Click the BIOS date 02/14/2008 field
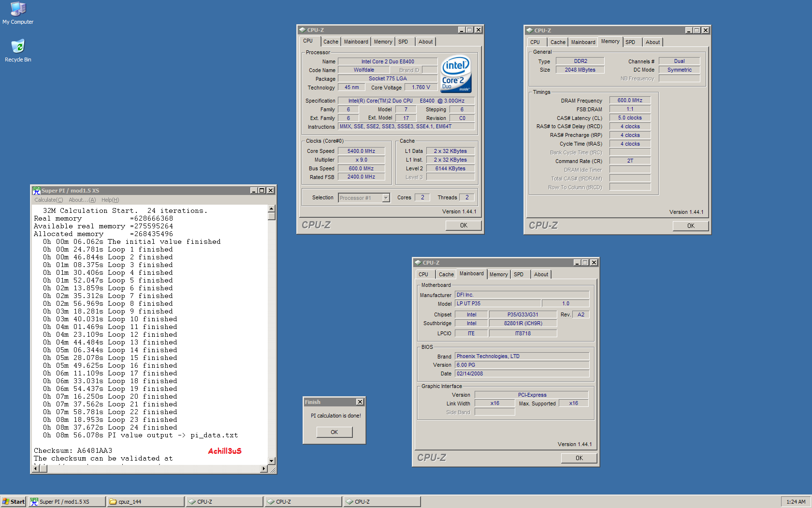This screenshot has height=508, width=812. click(x=522, y=374)
